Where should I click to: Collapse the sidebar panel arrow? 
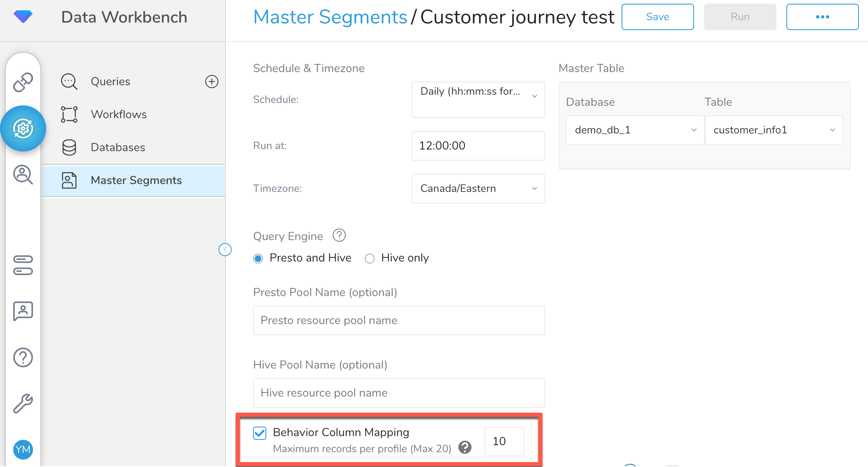coord(225,250)
